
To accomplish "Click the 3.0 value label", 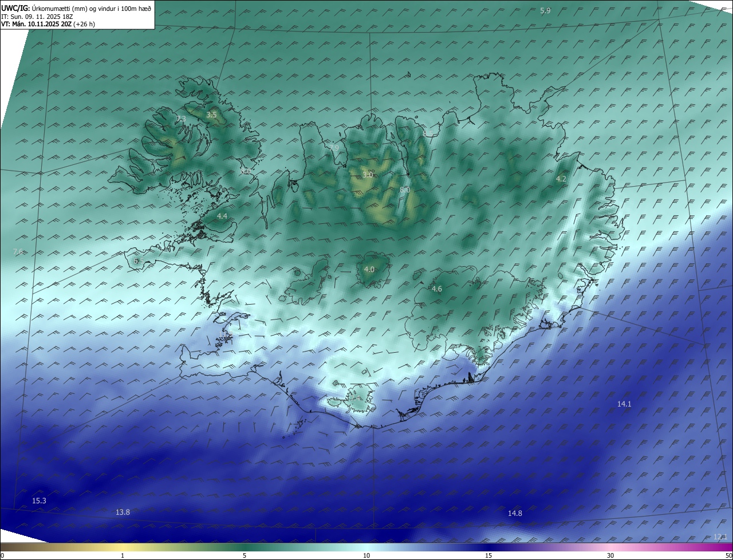I will 368,175.
